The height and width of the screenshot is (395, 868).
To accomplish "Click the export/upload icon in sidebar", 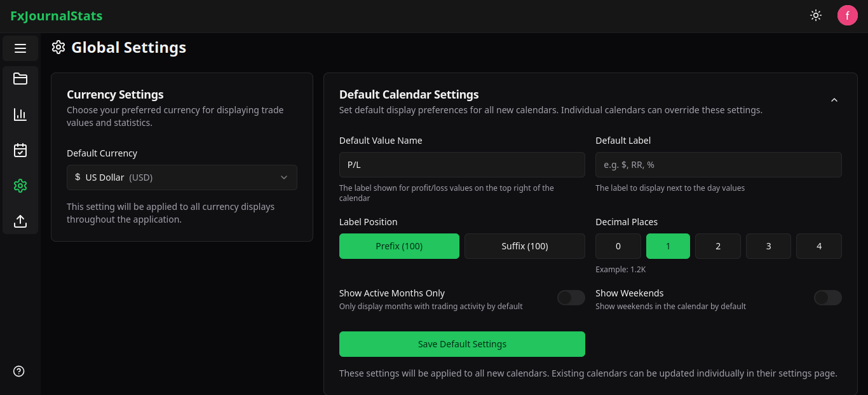I will pyautogui.click(x=20, y=221).
